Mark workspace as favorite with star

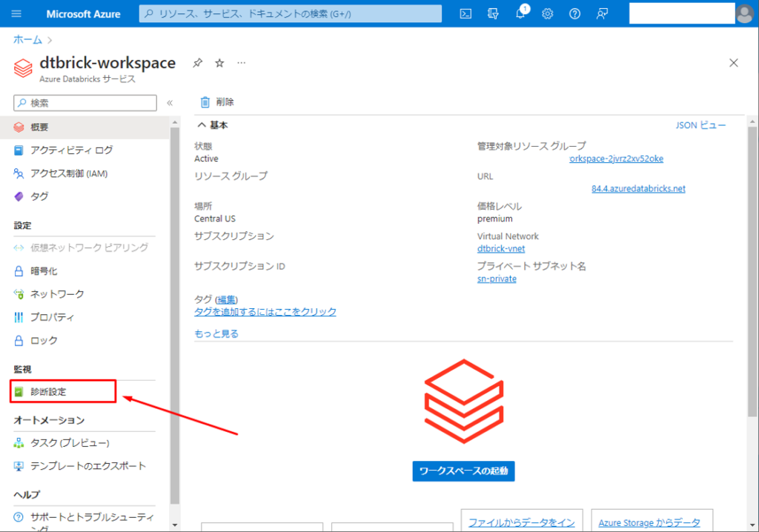point(219,63)
